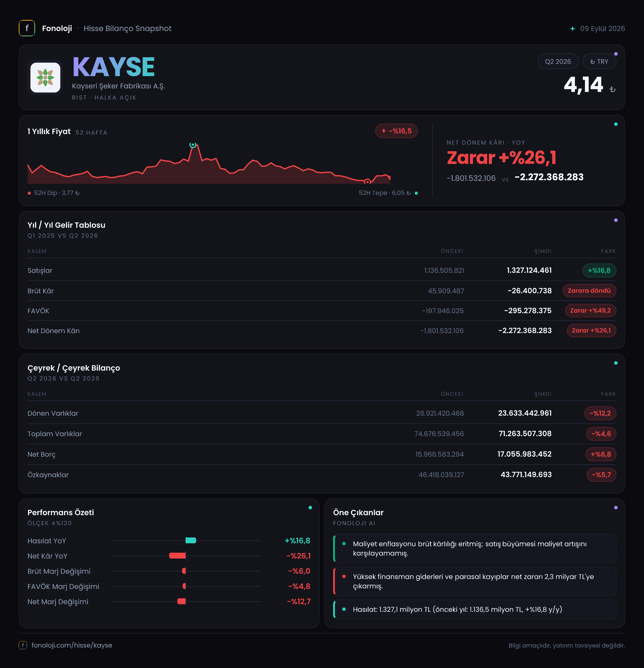Click the 52-week high marker on price chart

click(x=193, y=145)
